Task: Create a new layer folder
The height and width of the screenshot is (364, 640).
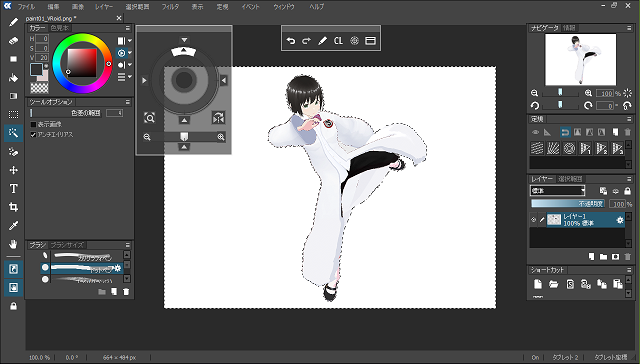Action: [x=603, y=257]
